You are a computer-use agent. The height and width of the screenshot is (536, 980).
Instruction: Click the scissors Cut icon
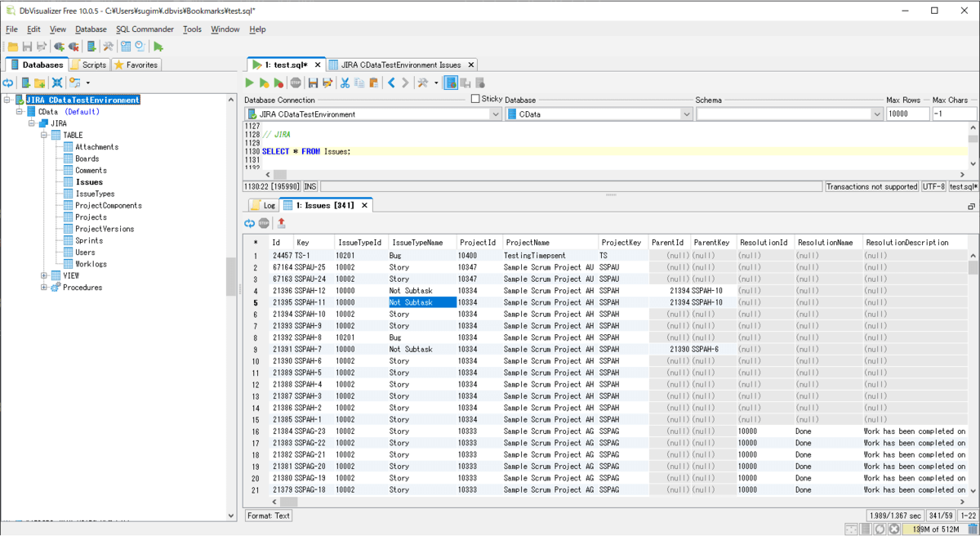(345, 83)
